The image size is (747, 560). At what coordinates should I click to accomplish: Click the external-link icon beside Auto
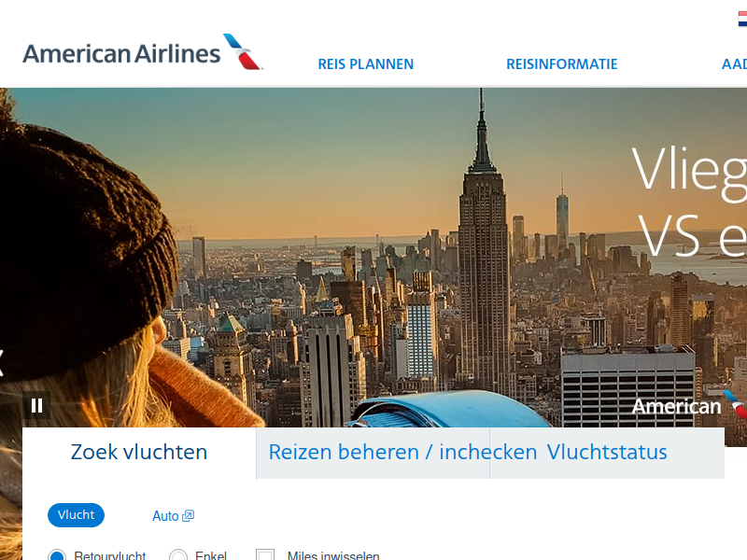[x=189, y=516]
